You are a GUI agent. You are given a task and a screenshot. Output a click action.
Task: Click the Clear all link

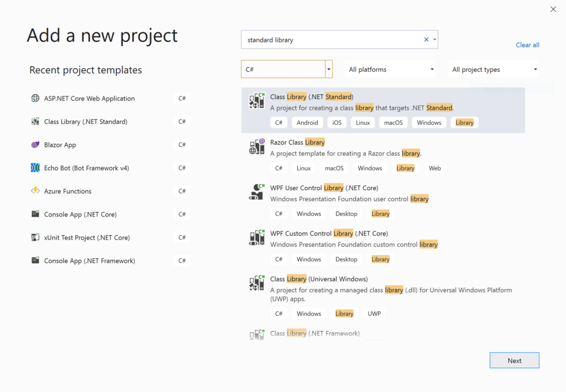527,45
